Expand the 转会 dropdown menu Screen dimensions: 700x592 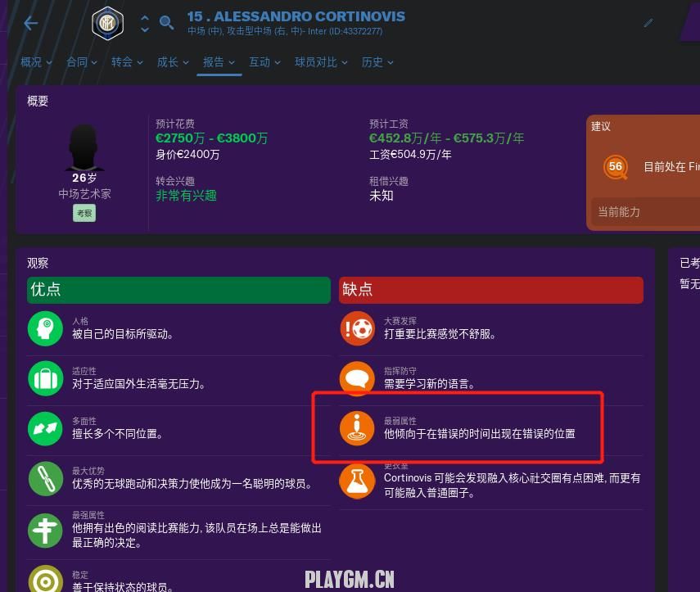pos(127,62)
